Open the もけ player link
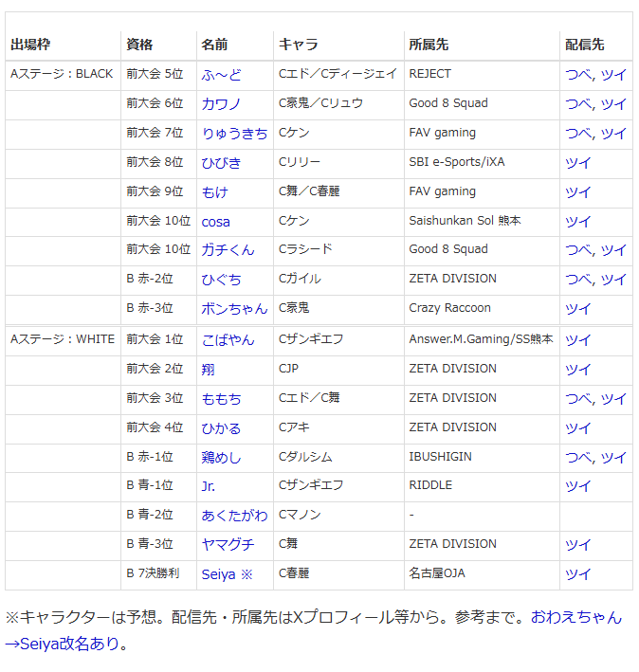 tap(214, 192)
